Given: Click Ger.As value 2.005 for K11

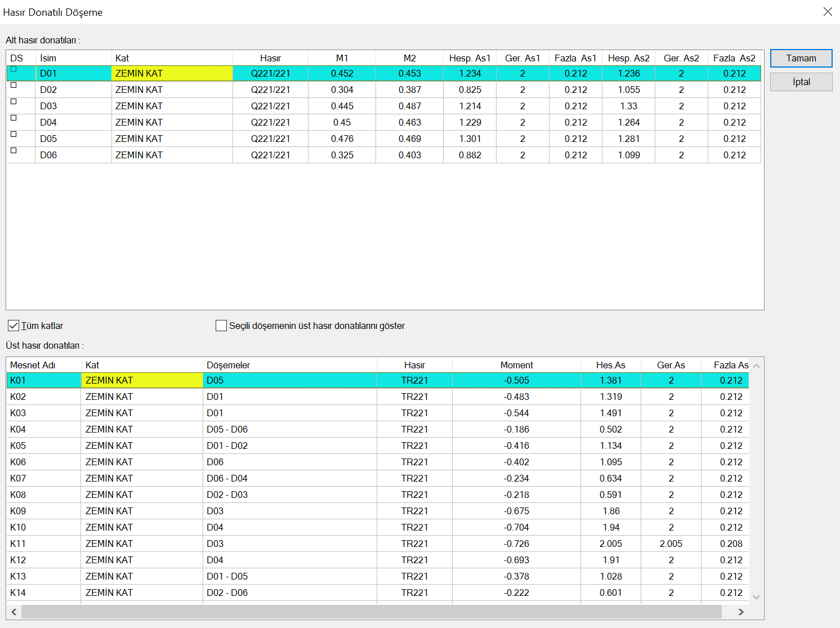Looking at the screenshot, I should 671,544.
